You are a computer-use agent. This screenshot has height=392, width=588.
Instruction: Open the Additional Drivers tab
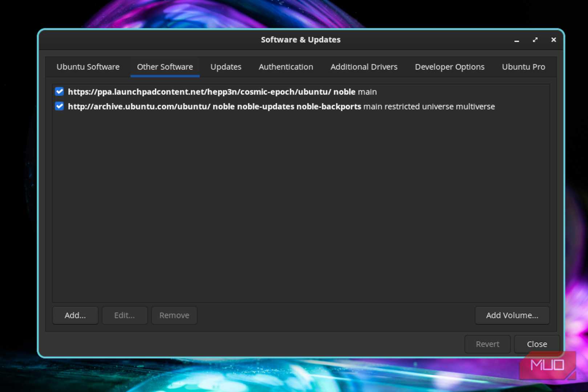tap(364, 67)
